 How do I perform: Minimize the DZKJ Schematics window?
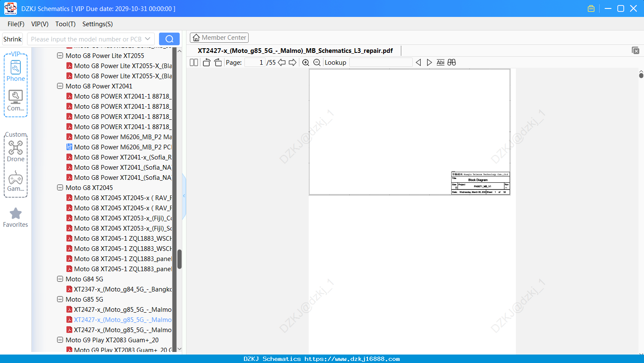(x=608, y=8)
